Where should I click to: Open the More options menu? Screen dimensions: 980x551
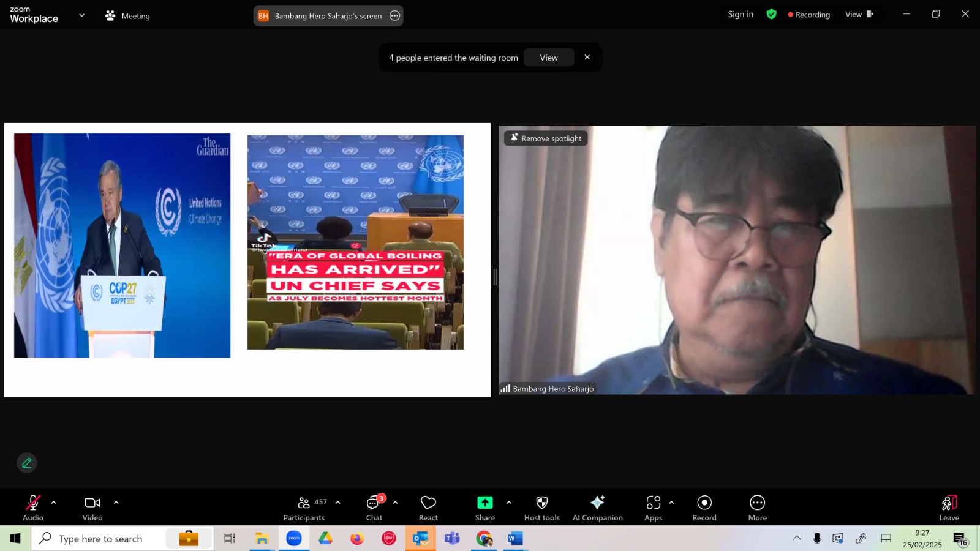pos(758,508)
